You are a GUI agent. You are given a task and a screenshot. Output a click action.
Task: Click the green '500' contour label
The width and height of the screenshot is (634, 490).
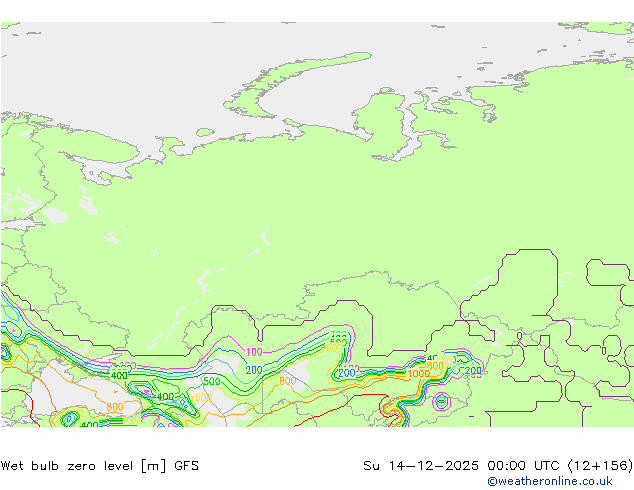(x=211, y=381)
